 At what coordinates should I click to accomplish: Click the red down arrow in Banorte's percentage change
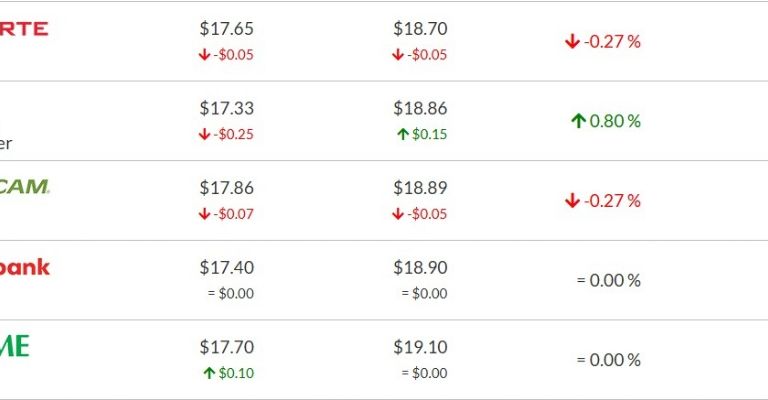pyautogui.click(x=572, y=41)
